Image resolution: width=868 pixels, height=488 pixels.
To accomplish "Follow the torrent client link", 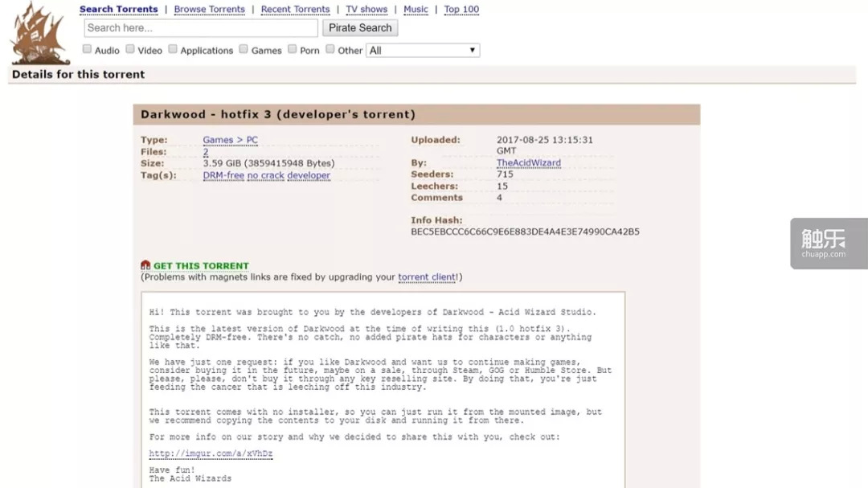I will (x=428, y=277).
